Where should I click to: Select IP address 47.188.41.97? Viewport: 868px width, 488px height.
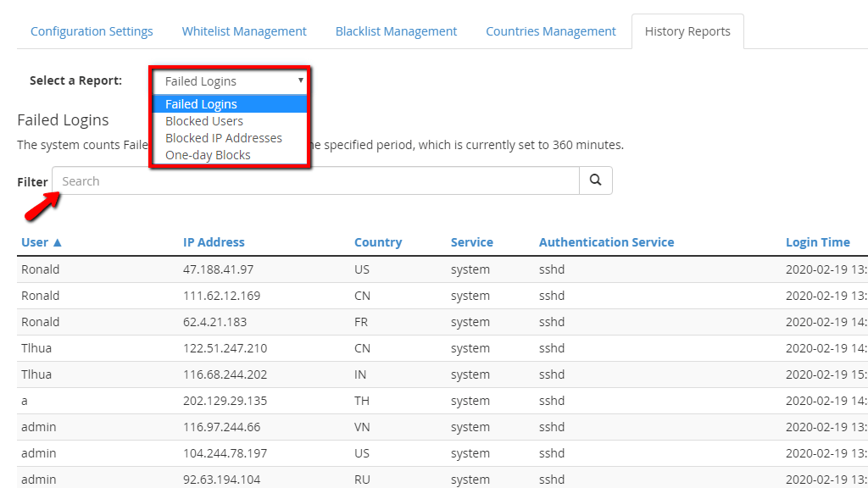pos(218,269)
